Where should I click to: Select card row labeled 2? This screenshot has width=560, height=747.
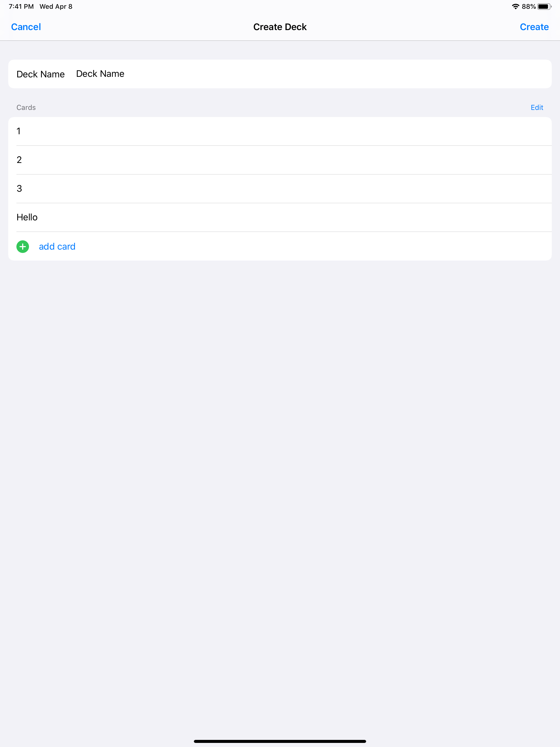click(x=135, y=160)
